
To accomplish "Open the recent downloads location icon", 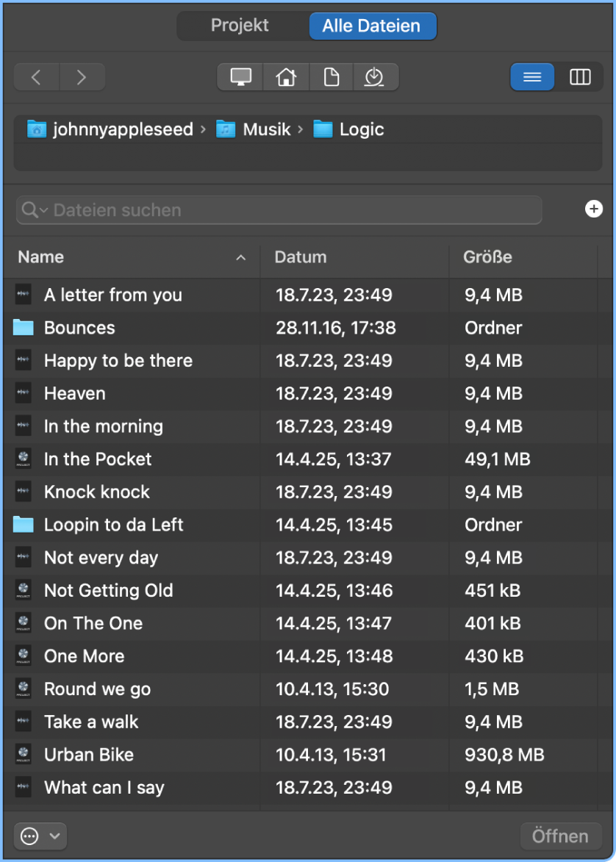I will pyautogui.click(x=375, y=77).
